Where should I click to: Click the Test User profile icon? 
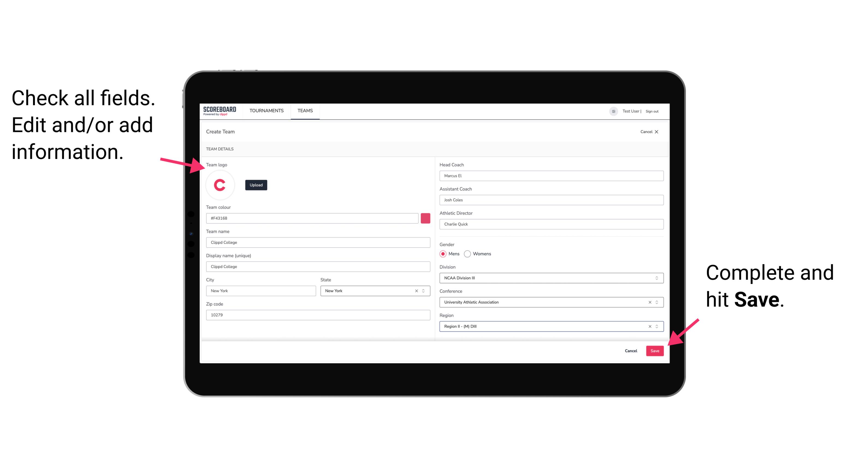click(x=612, y=110)
